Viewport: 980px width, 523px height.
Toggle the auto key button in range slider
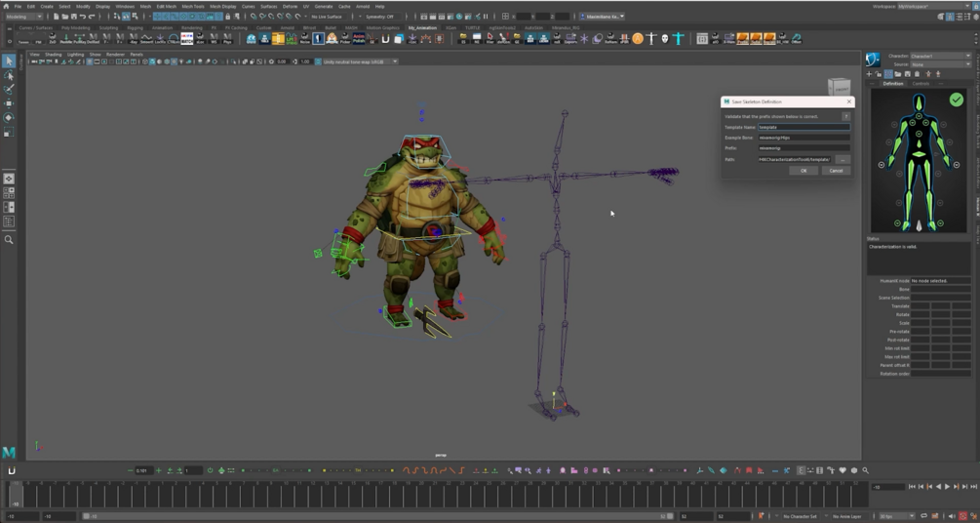[962, 516]
